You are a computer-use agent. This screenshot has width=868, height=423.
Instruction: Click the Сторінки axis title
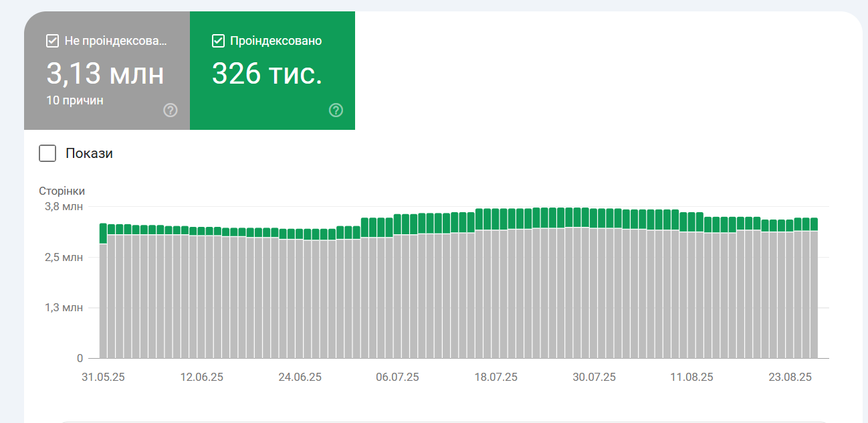(62, 191)
